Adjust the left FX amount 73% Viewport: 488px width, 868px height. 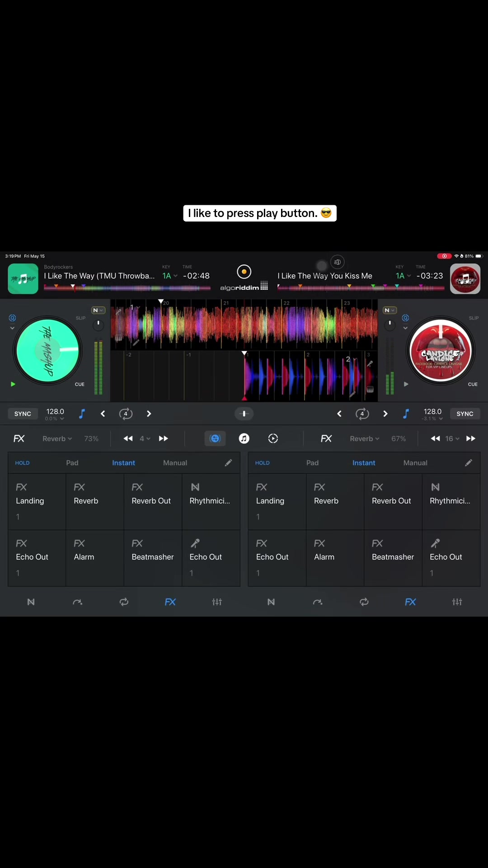tap(91, 439)
